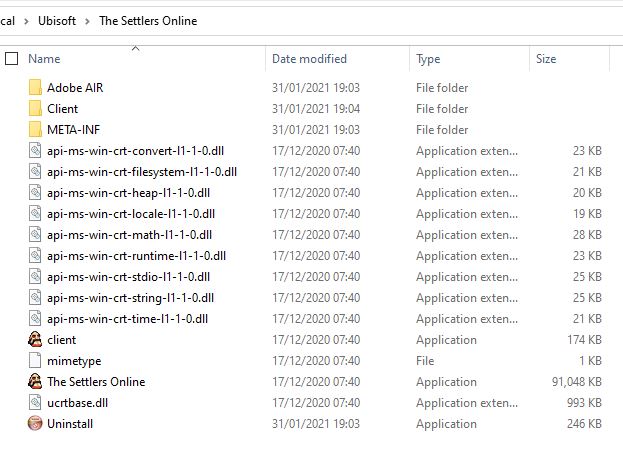Select the mimetype blank file icon

[x=36, y=361]
